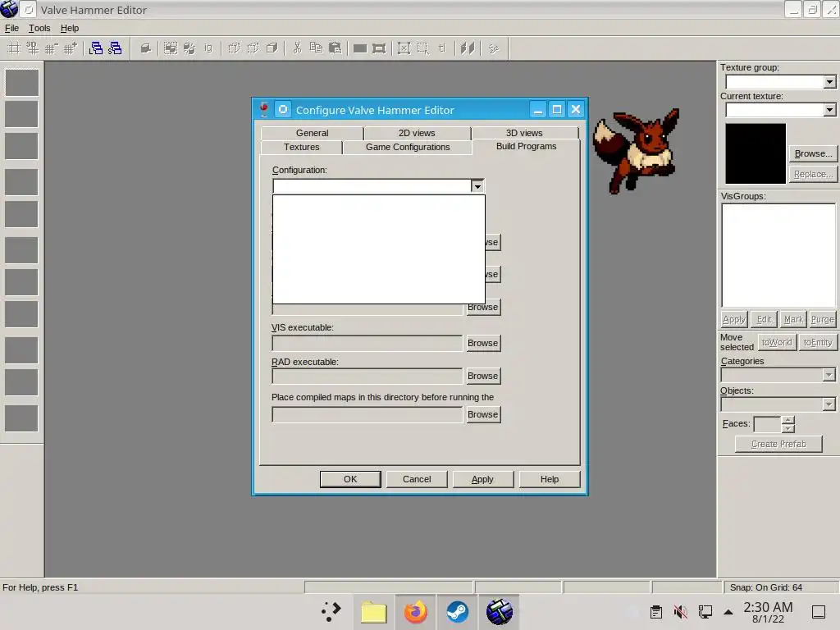The width and height of the screenshot is (840, 630).
Task: Click the run map toolbar icon
Action: (x=493, y=48)
